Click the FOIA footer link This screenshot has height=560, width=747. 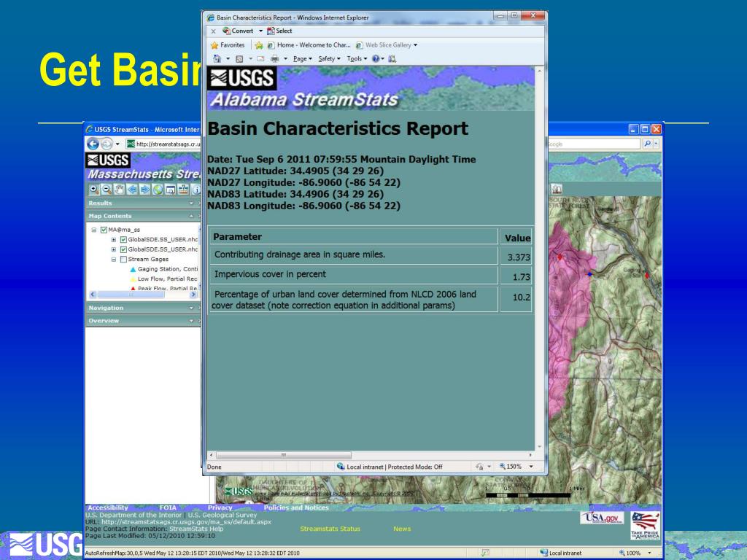click(x=168, y=507)
